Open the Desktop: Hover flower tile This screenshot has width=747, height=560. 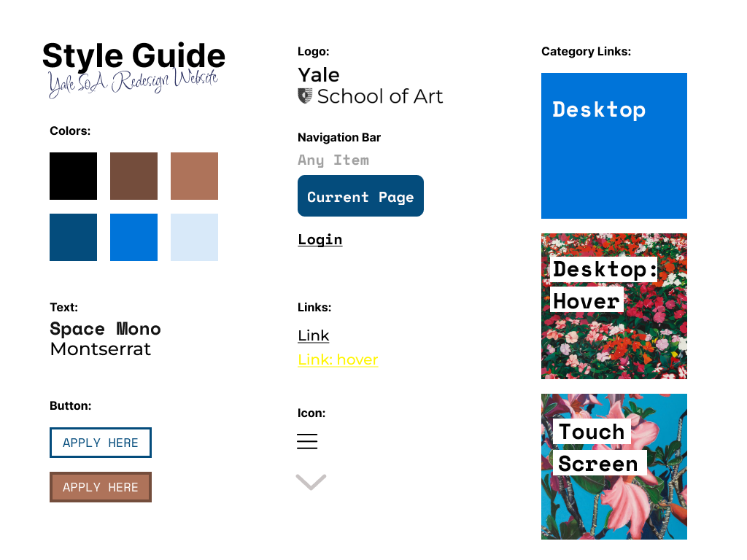point(614,306)
